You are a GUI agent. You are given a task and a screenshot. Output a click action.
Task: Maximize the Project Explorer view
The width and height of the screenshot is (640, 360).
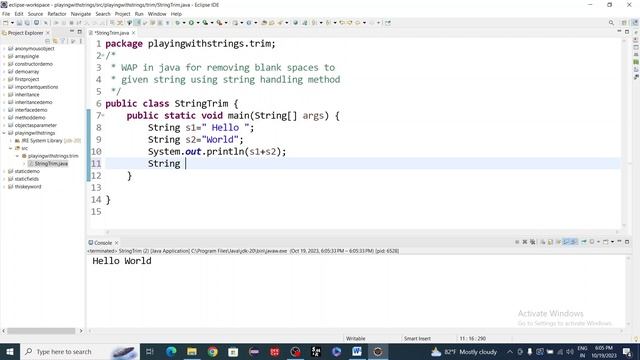(x=80, y=32)
